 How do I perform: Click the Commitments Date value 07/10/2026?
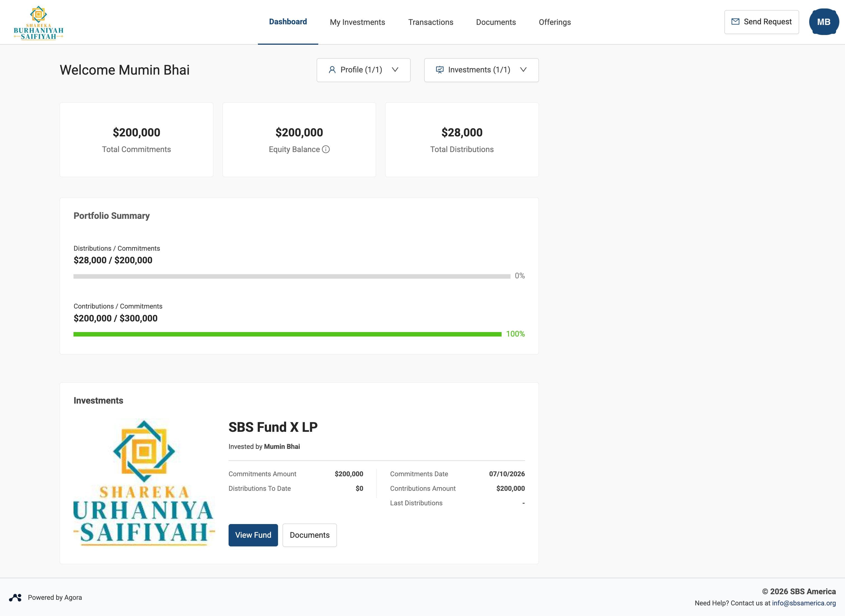507,474
